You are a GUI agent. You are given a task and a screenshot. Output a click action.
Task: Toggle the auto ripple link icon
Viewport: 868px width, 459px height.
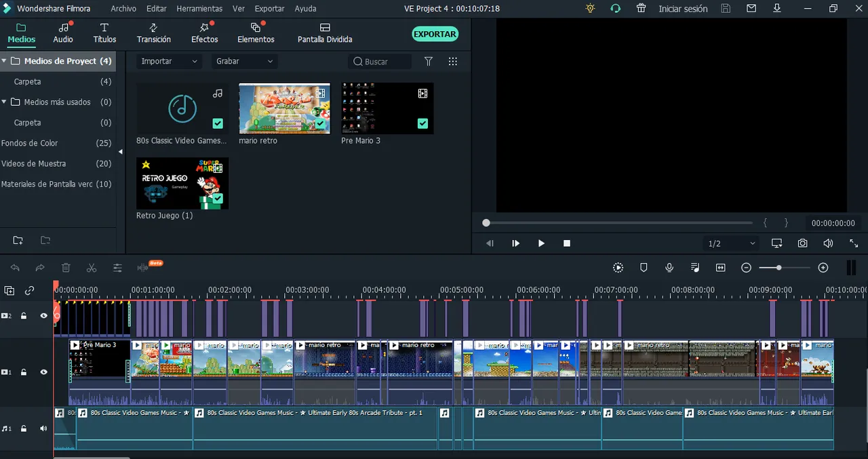pos(29,291)
